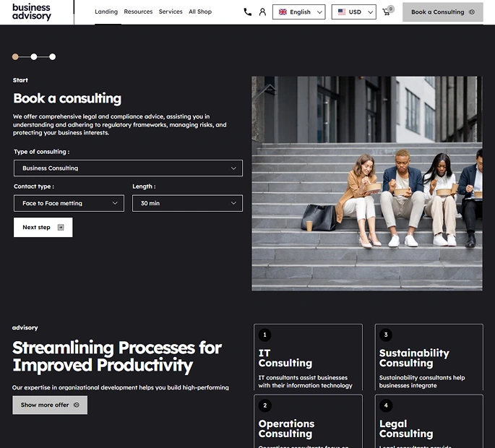
Task: Select the second step dot
Action: [x=34, y=57]
